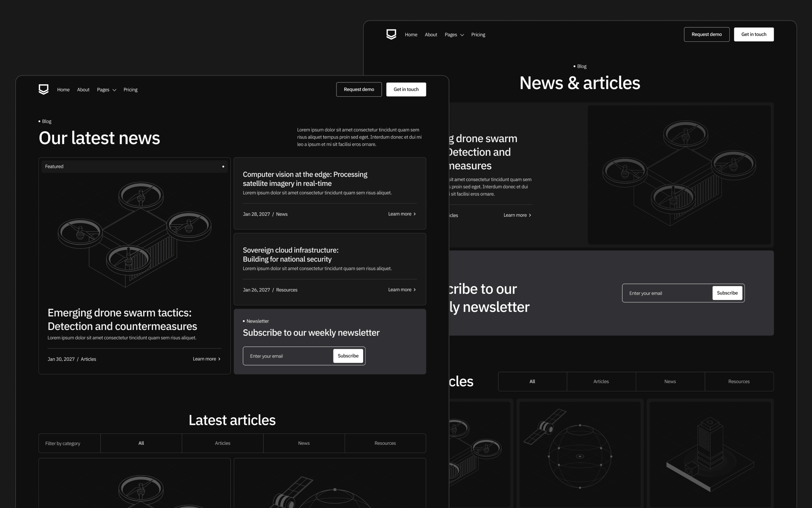Click the Resources category on Jan 26 article
The width and height of the screenshot is (812, 508).
(x=286, y=290)
